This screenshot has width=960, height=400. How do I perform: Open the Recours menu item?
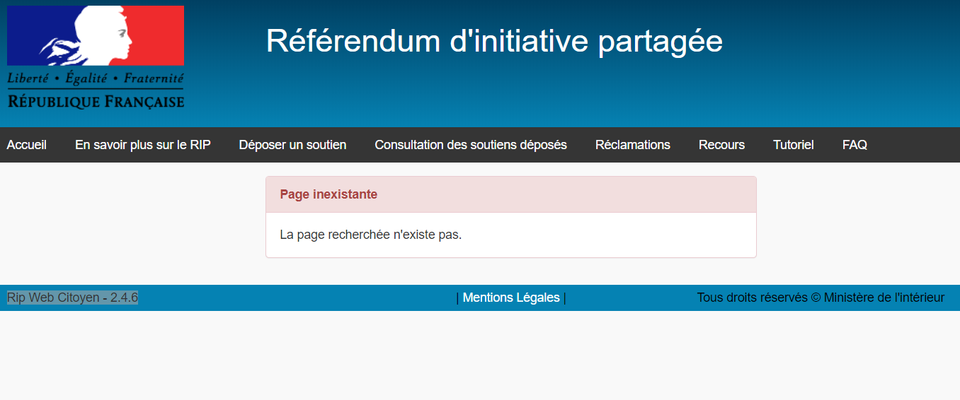[x=722, y=145]
